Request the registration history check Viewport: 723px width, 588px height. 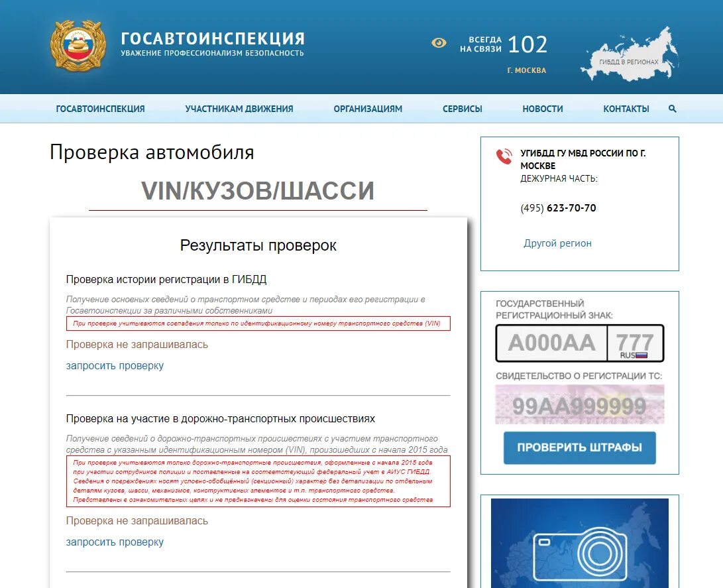point(115,366)
